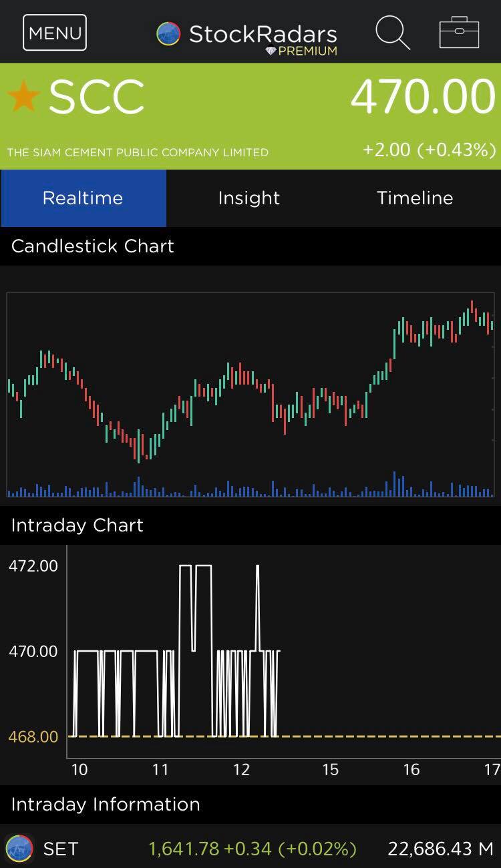Tap the Premium diamond badge
The width and height of the screenshot is (501, 868).
(x=271, y=51)
